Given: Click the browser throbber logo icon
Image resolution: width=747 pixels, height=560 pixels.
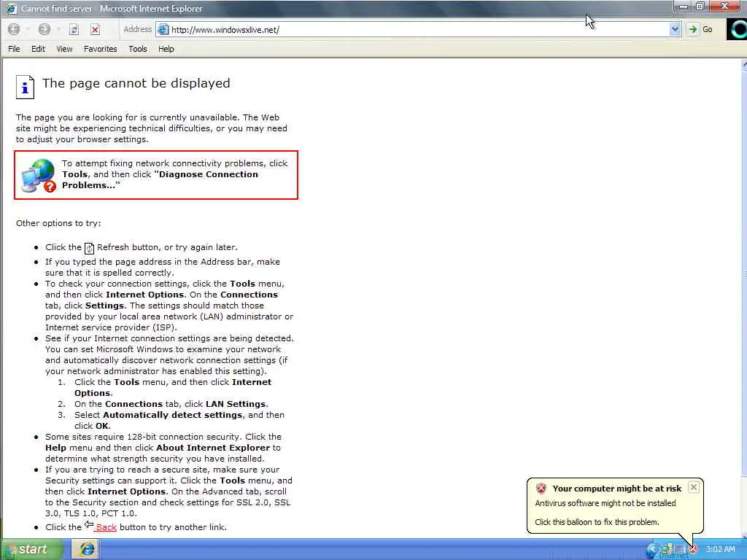Looking at the screenshot, I should click(737, 29).
